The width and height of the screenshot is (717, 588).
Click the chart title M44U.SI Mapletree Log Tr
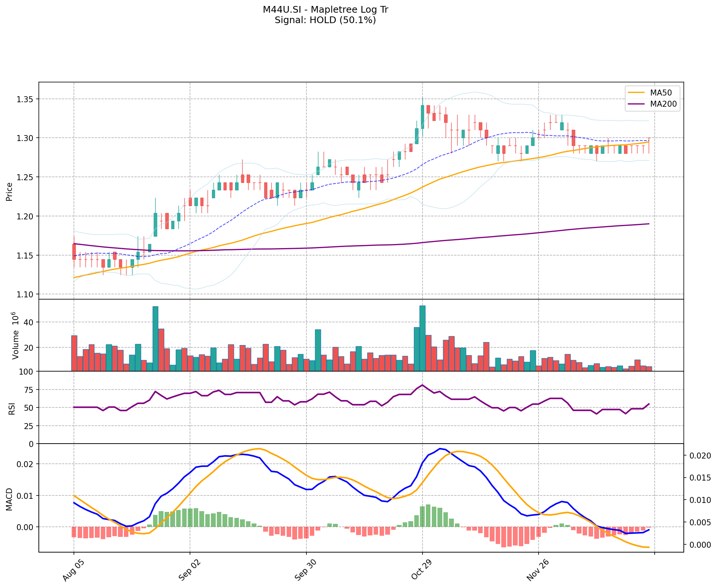click(x=325, y=10)
